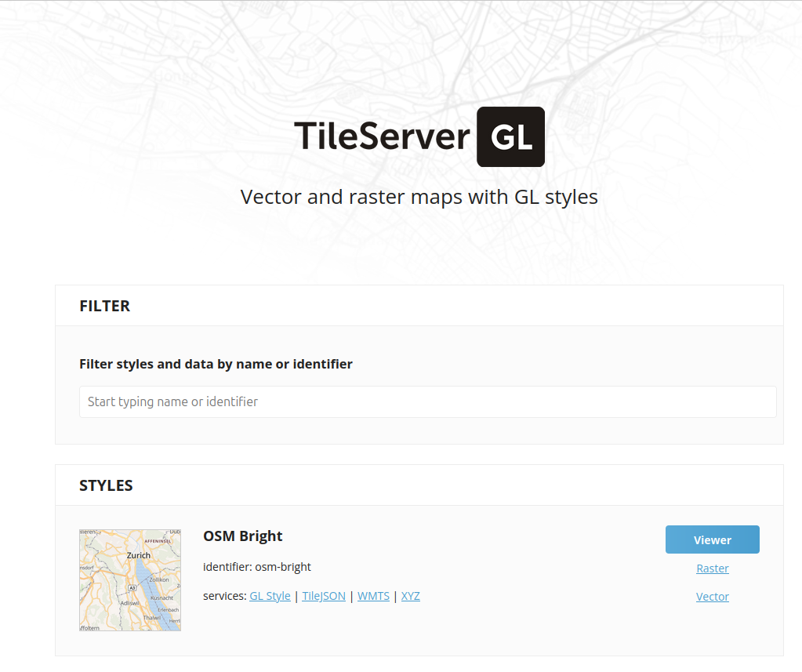The height and width of the screenshot is (672, 802).
Task: Click the STYLES section header
Action: [x=106, y=485]
